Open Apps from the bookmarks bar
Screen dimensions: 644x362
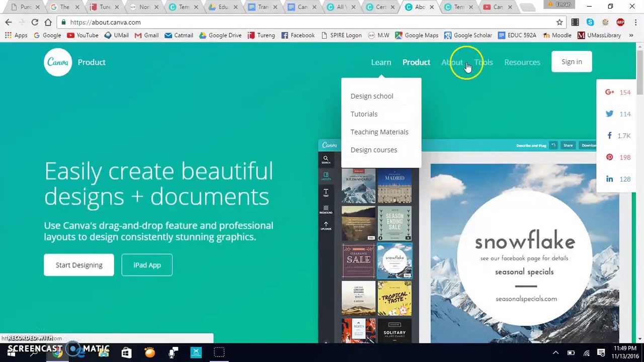click(16, 35)
